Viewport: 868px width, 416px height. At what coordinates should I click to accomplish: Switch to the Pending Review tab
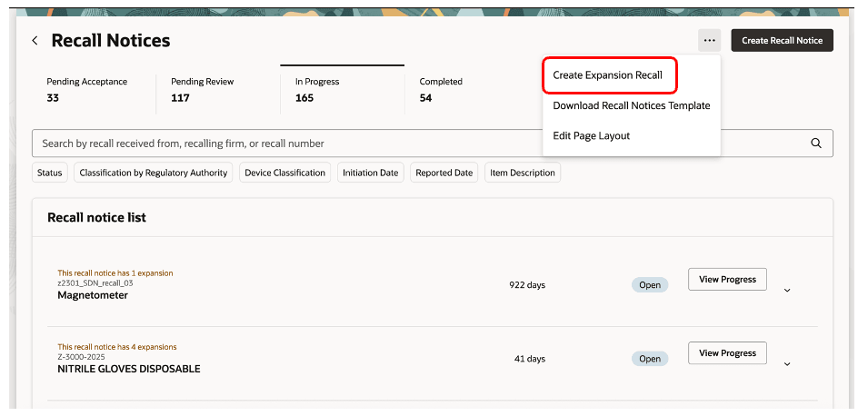(218, 90)
